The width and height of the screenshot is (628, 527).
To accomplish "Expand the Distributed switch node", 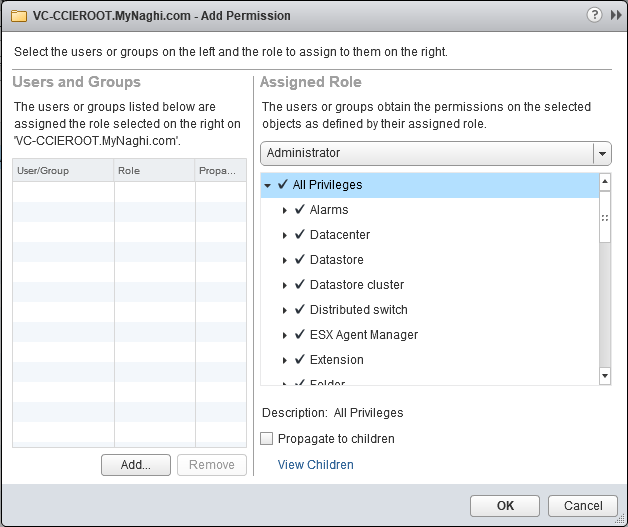I will 285,310.
